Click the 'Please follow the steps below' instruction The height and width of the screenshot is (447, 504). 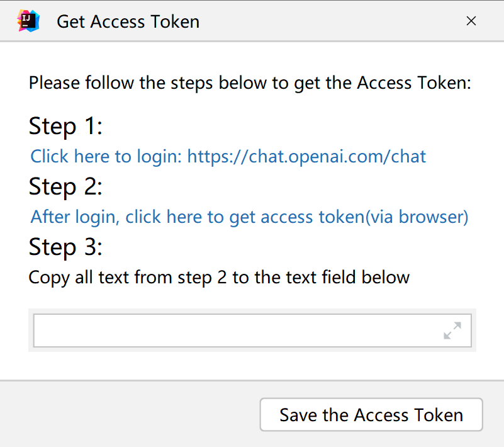[250, 83]
